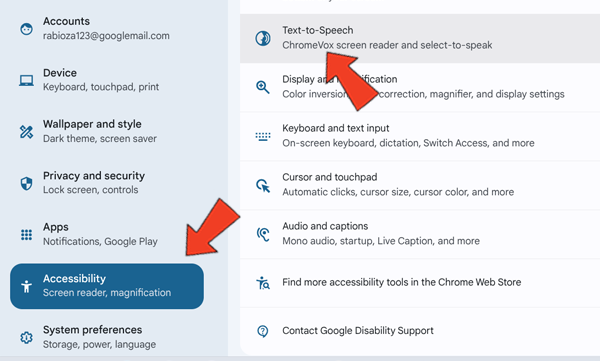Click the Audio and captions ear icon
Image resolution: width=600 pixels, height=361 pixels.
tap(263, 234)
